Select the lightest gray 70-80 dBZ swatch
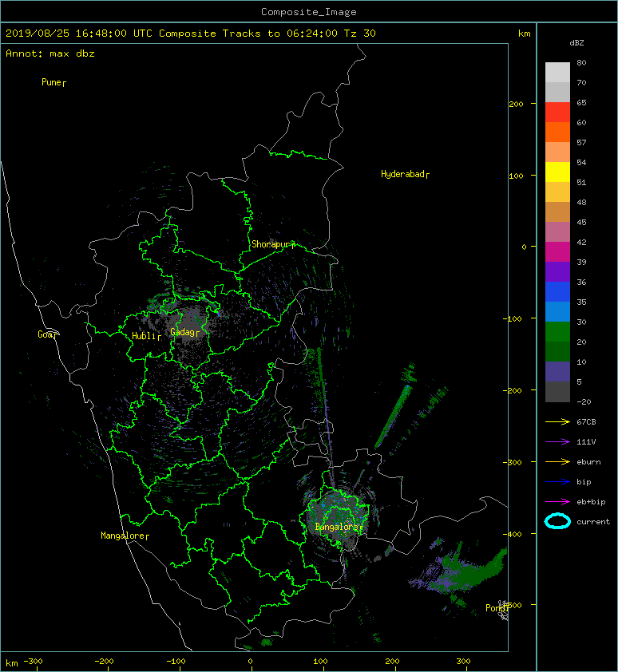 coord(557,73)
